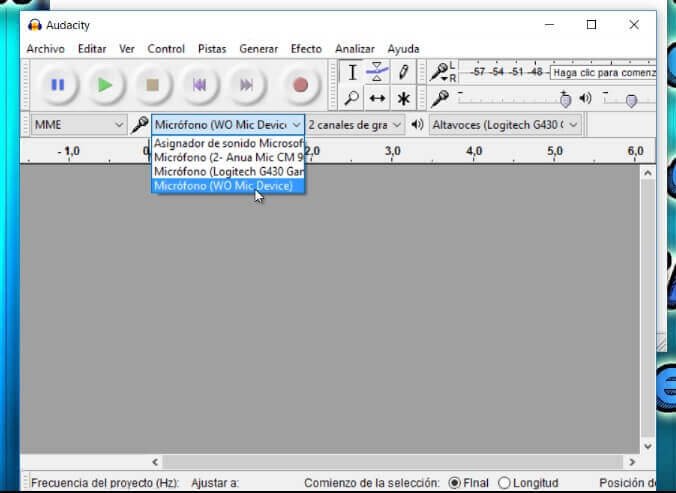
Task: Click the 3,0 mark on timeline ruler
Action: click(392, 151)
